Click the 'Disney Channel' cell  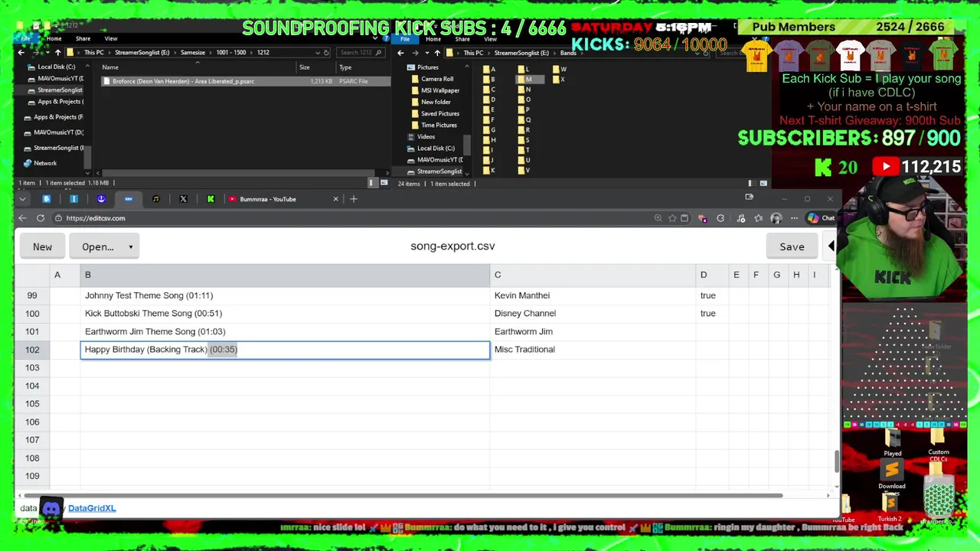point(593,313)
